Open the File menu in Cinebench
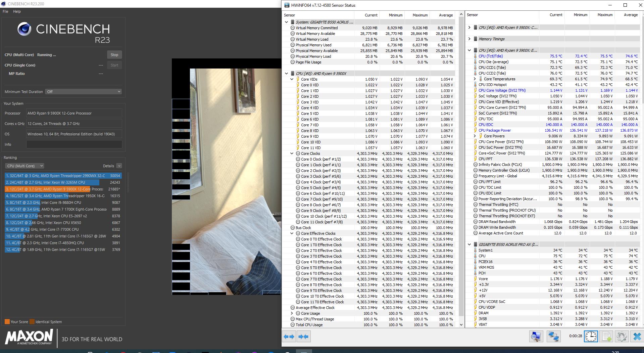Image resolution: width=644 pixels, height=353 pixels. click(x=5, y=11)
